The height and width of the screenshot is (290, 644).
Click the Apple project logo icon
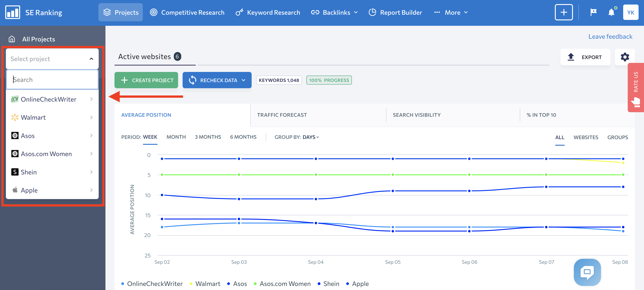[15, 190]
